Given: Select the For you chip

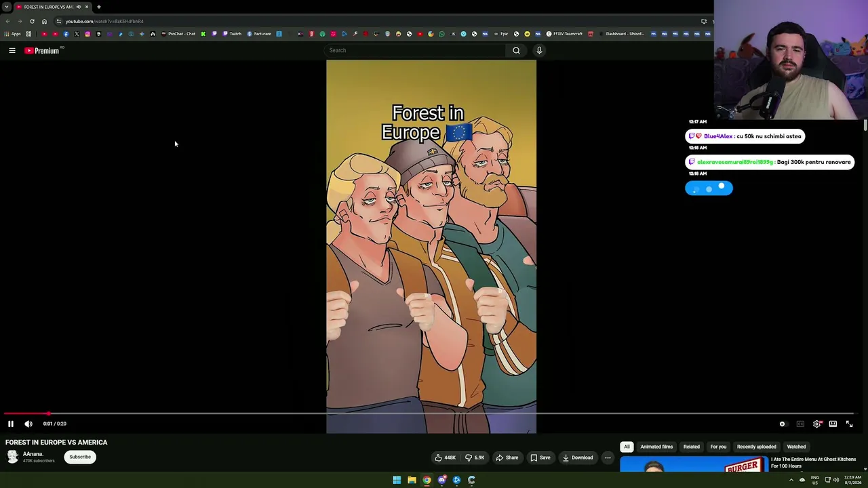Looking at the screenshot, I should click(x=718, y=447).
